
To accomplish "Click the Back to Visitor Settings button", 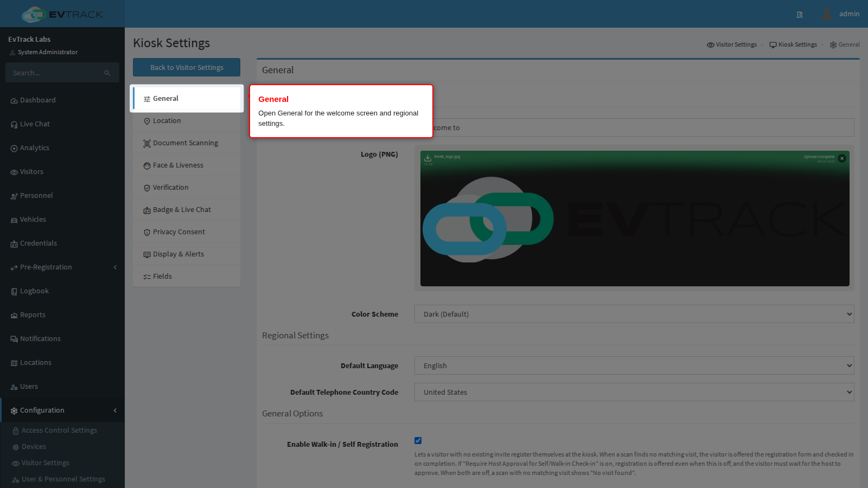I will [x=187, y=67].
